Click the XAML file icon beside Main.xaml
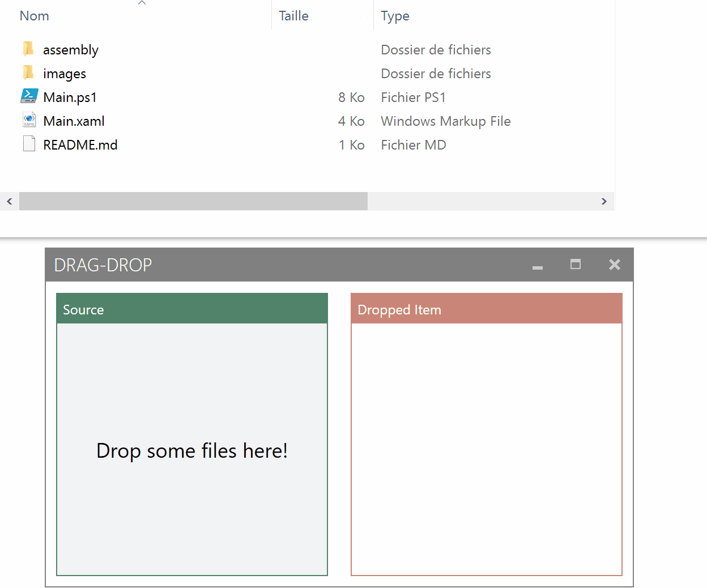The height and width of the screenshot is (588, 707). 29,120
